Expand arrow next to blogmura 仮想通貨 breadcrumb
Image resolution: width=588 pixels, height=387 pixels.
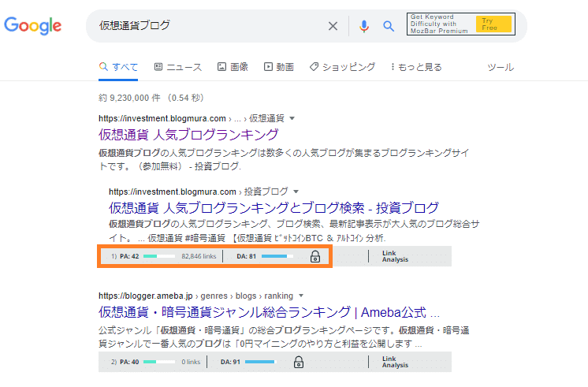click(292, 118)
